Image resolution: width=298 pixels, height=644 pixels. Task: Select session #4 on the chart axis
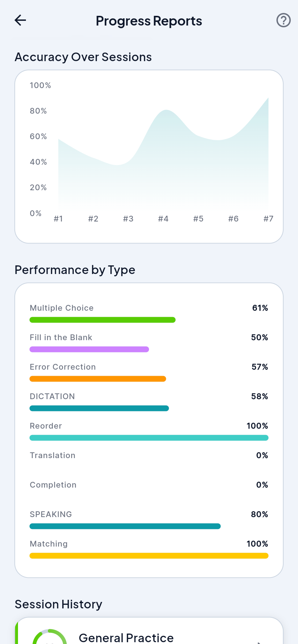click(163, 219)
